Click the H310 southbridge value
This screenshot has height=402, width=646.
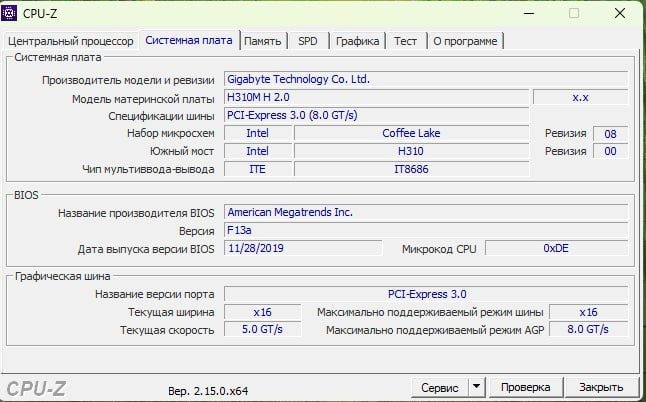click(x=412, y=151)
